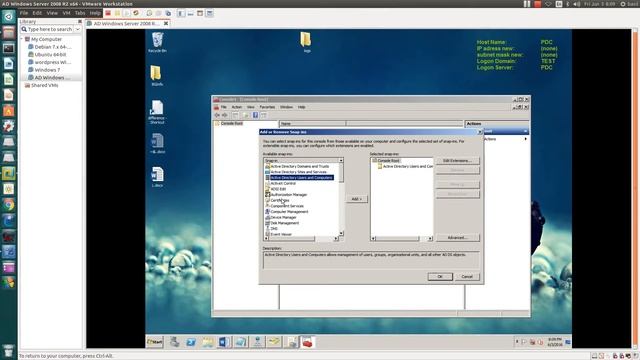Image resolution: width=640 pixels, height=360 pixels.
Task: Click the restart guest icon in VMware toolbar
Action: tap(136, 13)
